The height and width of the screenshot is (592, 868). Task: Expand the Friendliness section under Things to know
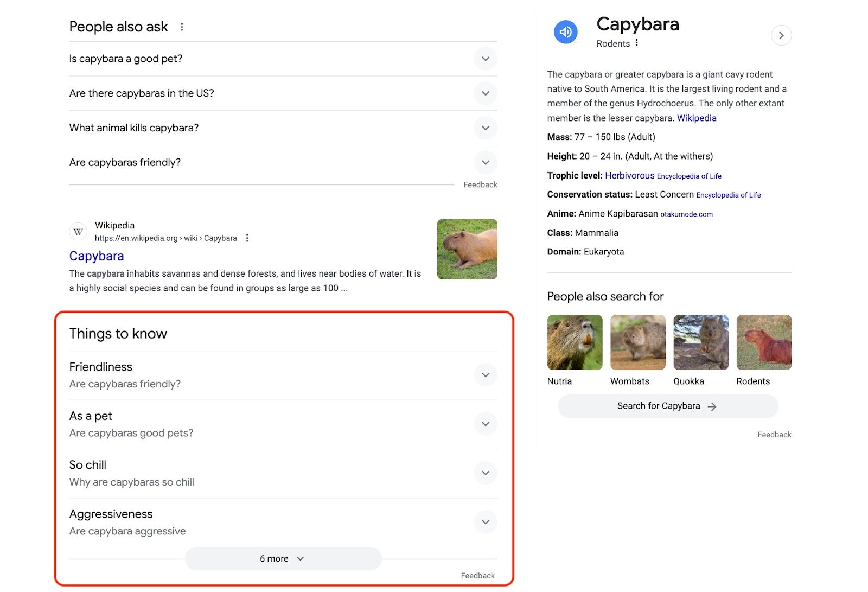coord(485,374)
